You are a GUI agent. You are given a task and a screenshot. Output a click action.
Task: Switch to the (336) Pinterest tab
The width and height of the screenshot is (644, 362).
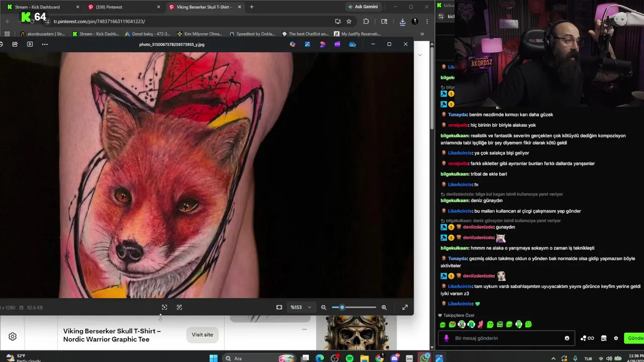point(123,7)
